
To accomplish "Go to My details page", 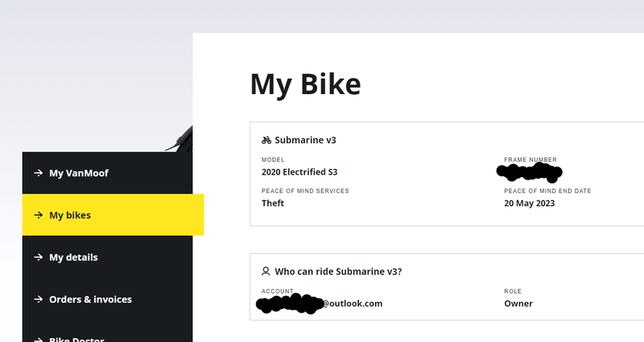I will click(107, 257).
